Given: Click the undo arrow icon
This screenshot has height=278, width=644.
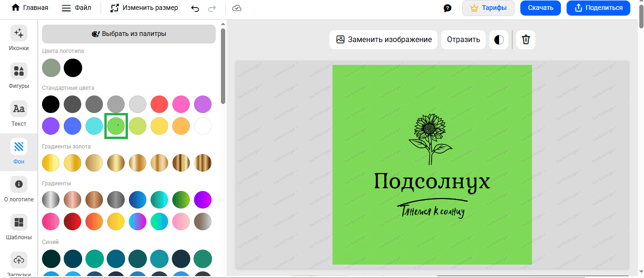Looking at the screenshot, I should point(195,8).
